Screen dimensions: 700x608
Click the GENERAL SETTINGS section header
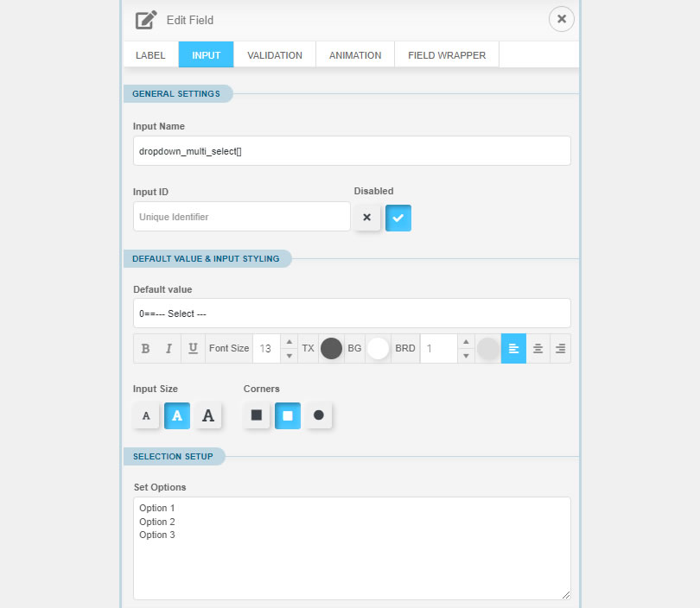pos(176,93)
